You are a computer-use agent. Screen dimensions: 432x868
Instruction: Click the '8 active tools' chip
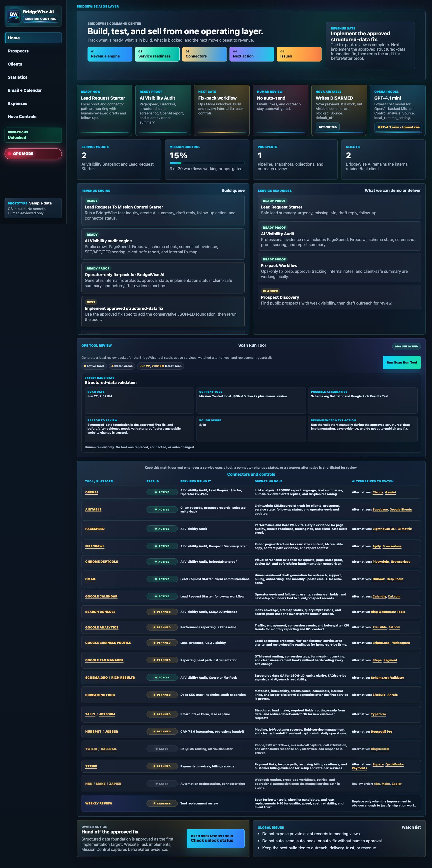point(94,366)
